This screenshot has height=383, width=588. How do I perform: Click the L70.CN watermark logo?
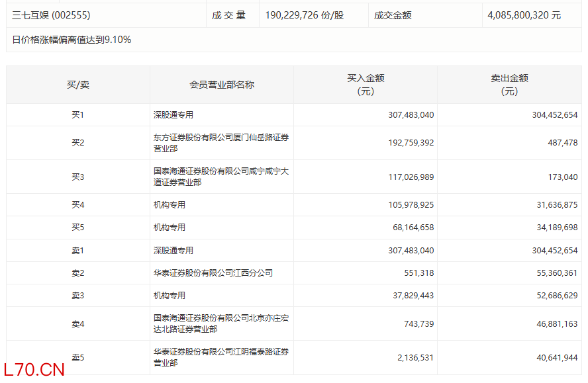pyautogui.click(x=34, y=369)
